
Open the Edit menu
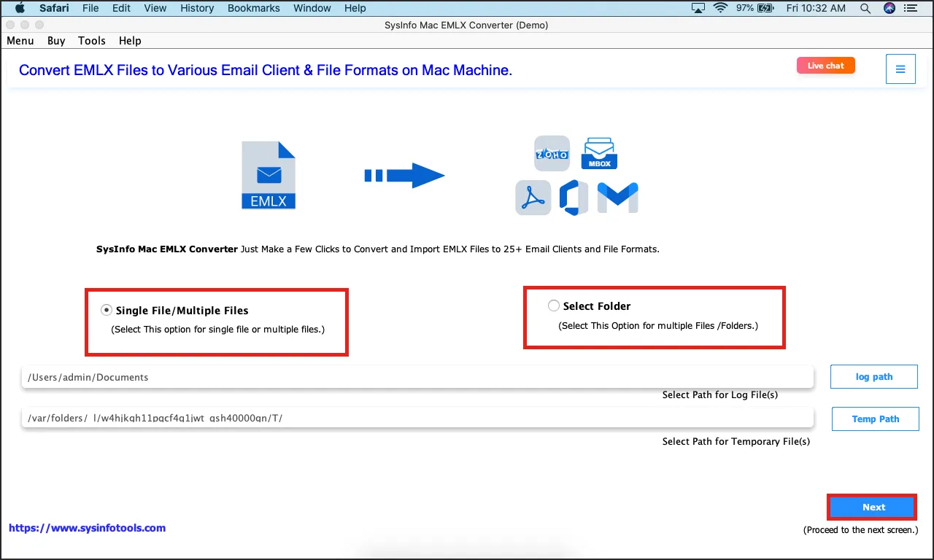point(122,8)
